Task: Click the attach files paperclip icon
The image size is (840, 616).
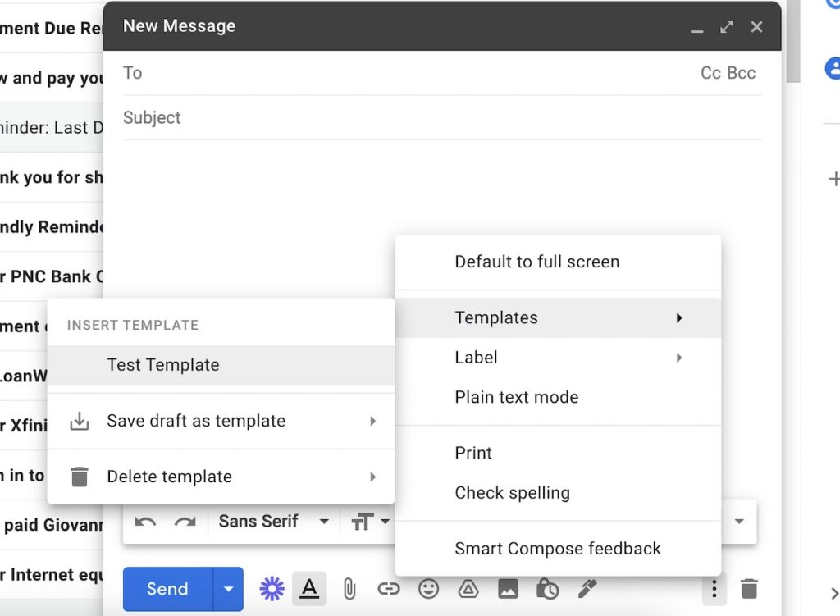Action: coord(349,589)
